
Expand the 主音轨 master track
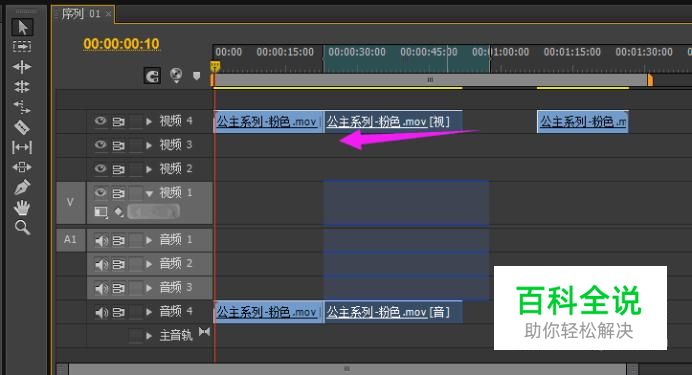point(149,336)
